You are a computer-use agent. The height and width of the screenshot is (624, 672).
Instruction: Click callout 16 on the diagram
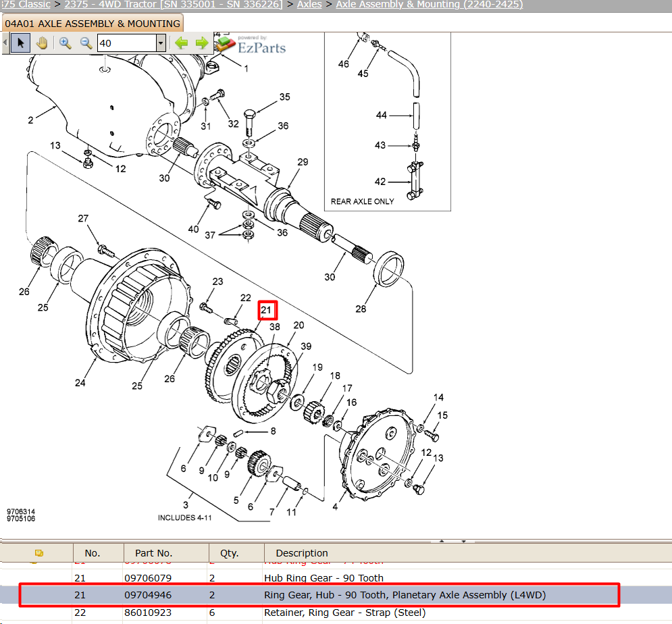coord(351,402)
